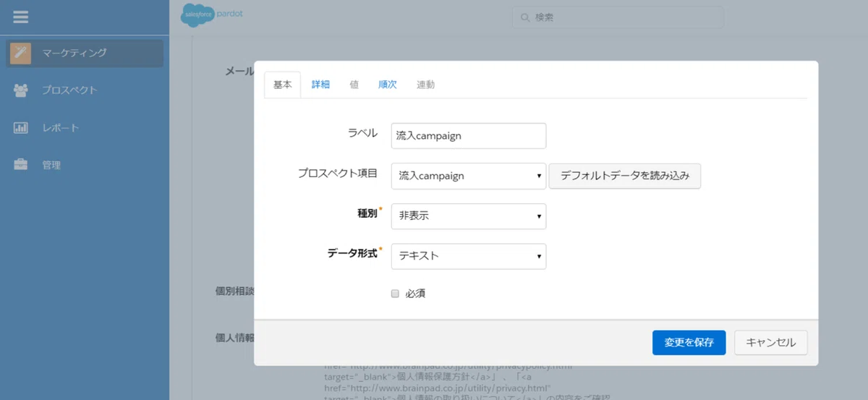The height and width of the screenshot is (400, 868).
Task: Open the データ形式 dropdown
Action: pyautogui.click(x=468, y=256)
